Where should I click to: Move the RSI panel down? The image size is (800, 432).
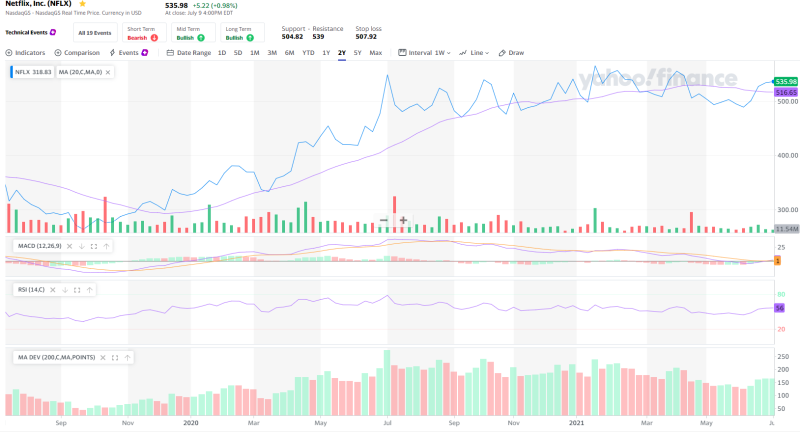[x=65, y=290]
